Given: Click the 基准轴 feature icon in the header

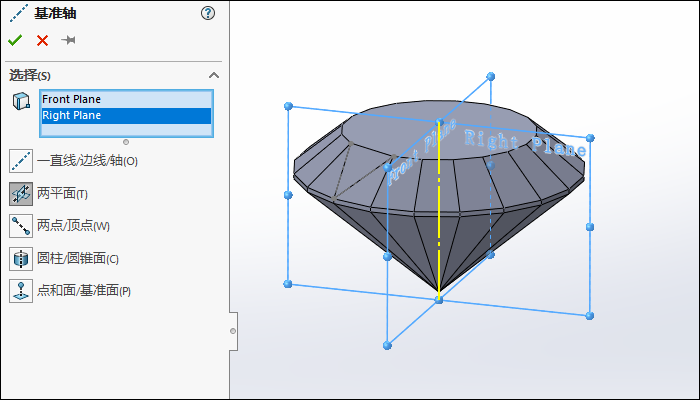Looking at the screenshot, I should pyautogui.click(x=19, y=13).
